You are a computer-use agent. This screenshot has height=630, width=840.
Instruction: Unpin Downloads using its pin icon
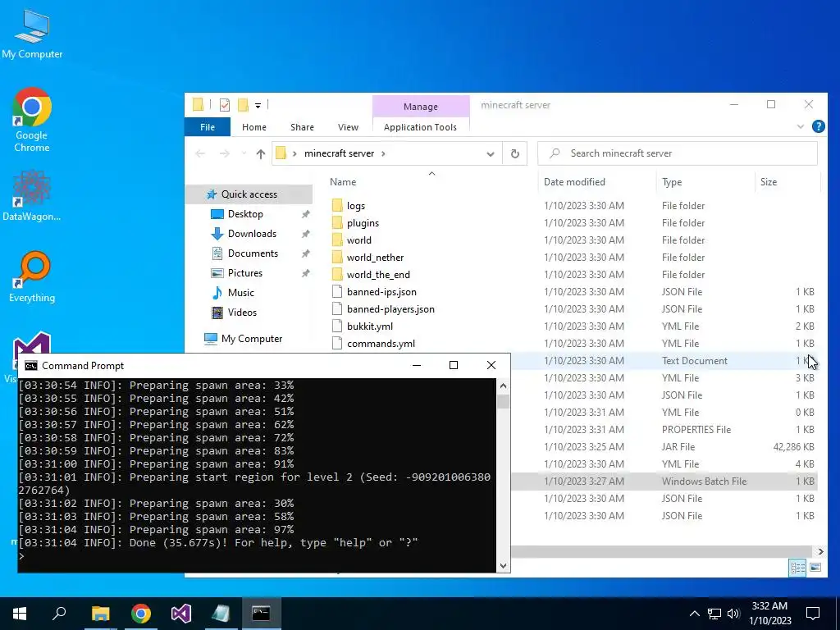(305, 234)
